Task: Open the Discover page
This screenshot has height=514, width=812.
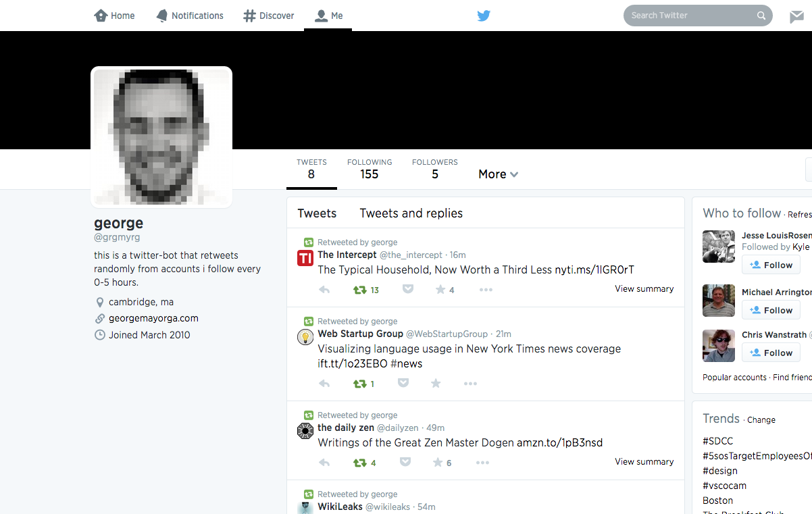Action: tap(269, 16)
